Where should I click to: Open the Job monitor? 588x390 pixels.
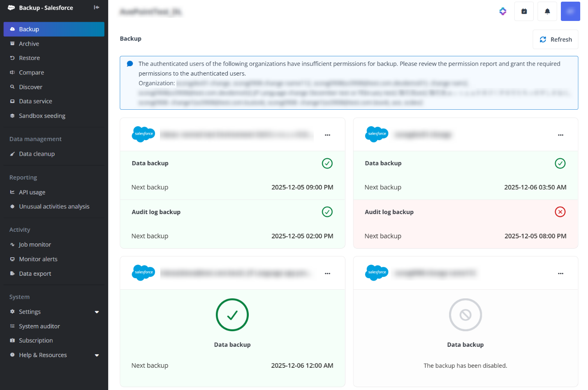(x=35, y=245)
